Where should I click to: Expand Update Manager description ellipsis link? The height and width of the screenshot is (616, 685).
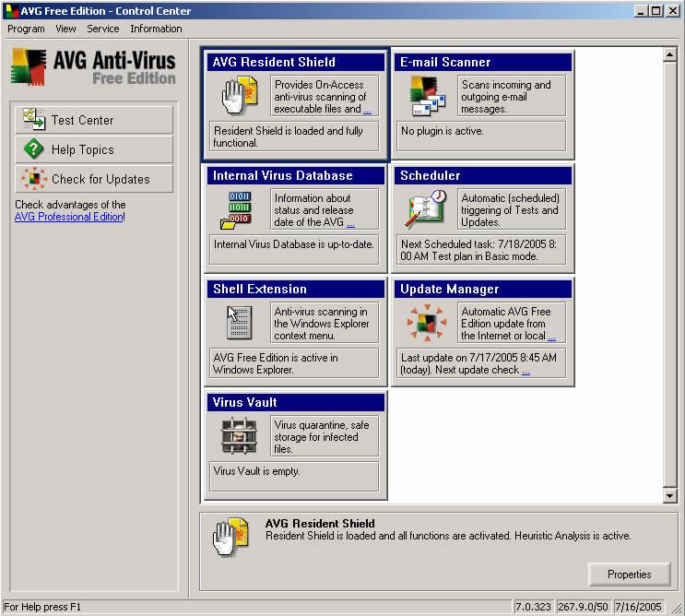point(551,338)
